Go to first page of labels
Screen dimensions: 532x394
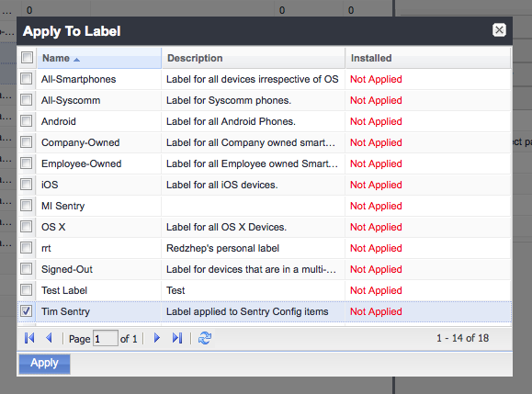tap(29, 338)
